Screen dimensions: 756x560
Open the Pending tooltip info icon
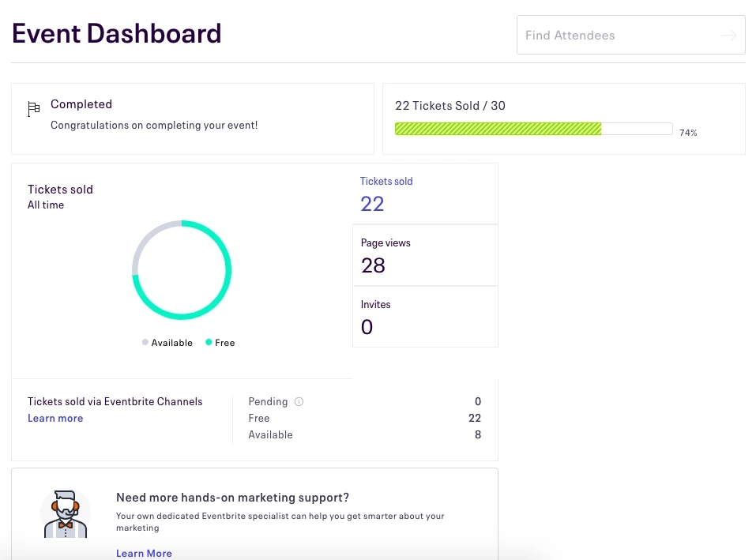[299, 401]
